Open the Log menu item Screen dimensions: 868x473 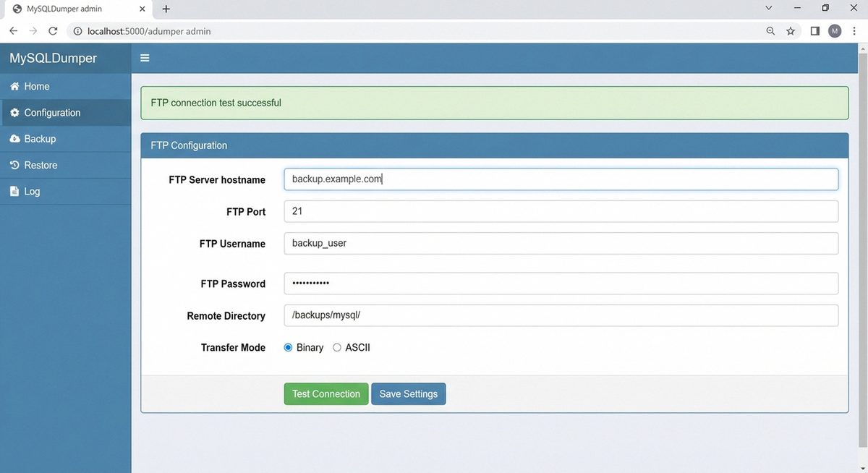[66, 192]
